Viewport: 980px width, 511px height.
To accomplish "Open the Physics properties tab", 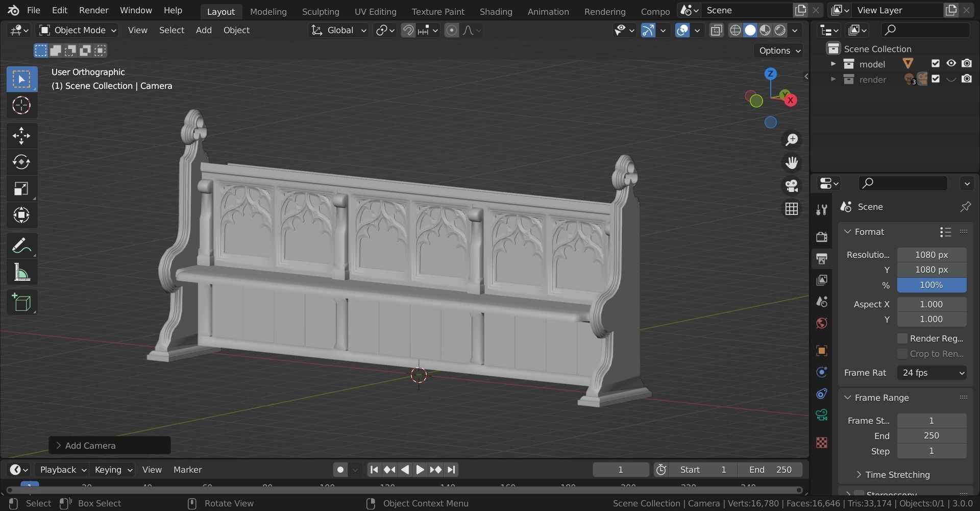I will tap(822, 372).
